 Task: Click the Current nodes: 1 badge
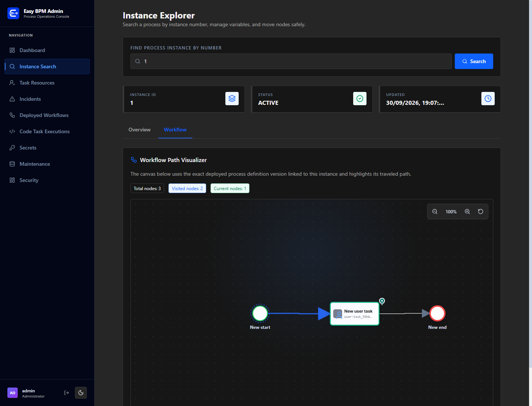tap(230, 188)
